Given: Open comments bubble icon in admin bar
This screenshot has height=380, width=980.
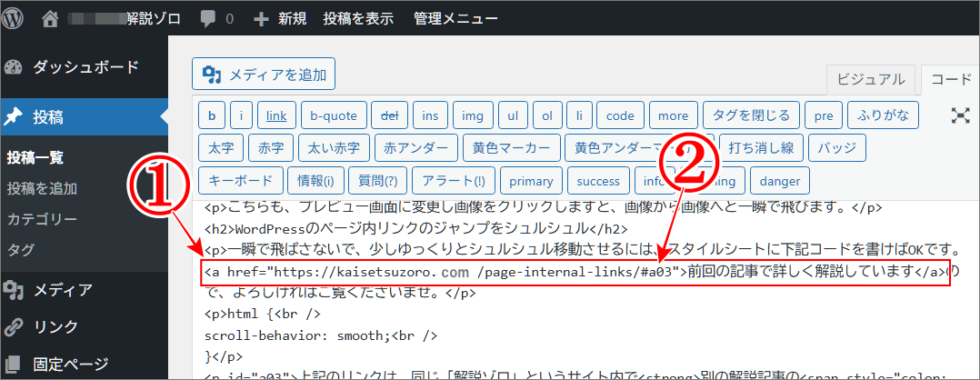Looking at the screenshot, I should tap(208, 19).
